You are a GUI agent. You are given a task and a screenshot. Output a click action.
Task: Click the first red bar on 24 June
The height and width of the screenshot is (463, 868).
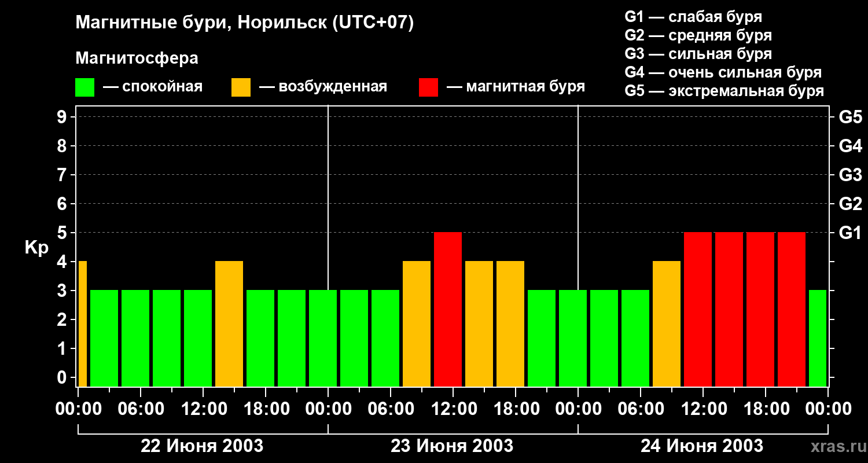point(698,309)
